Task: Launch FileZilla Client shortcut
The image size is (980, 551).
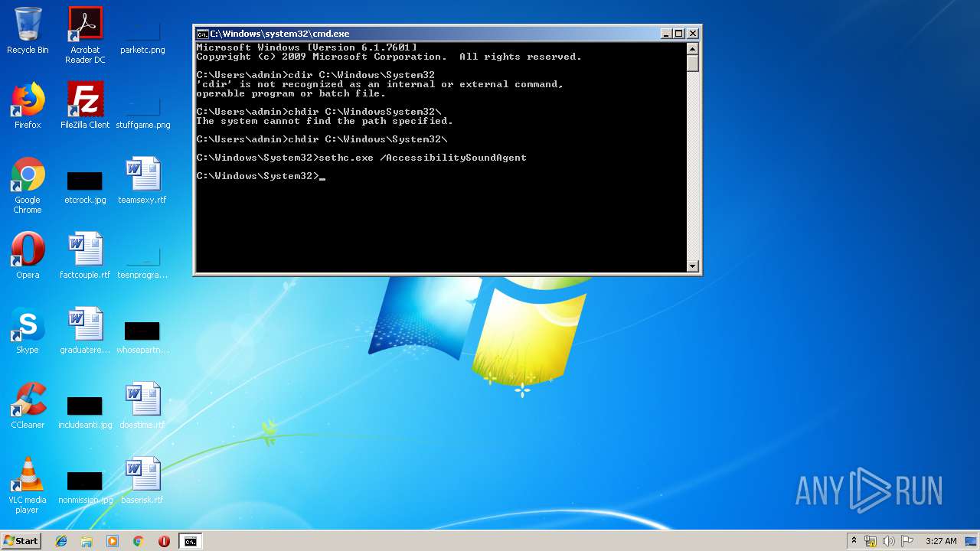Action: (85, 106)
